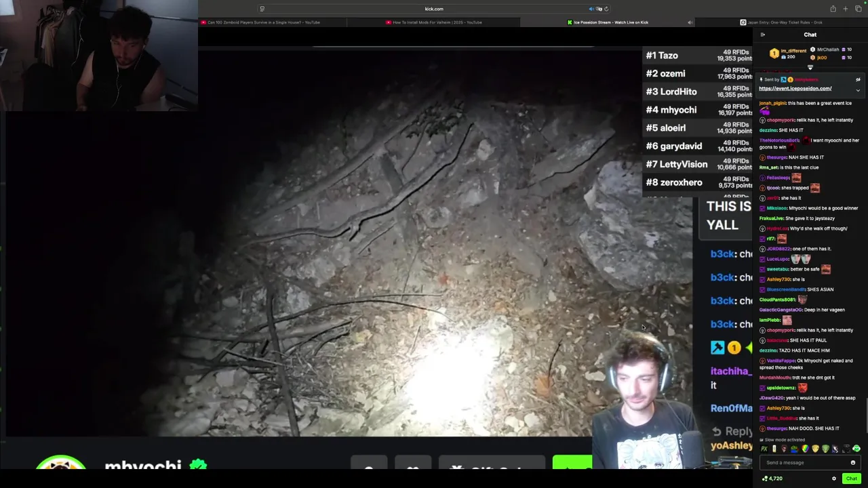
Task: Click MrChallah in the gift leaderboard
Action: tap(828, 49)
